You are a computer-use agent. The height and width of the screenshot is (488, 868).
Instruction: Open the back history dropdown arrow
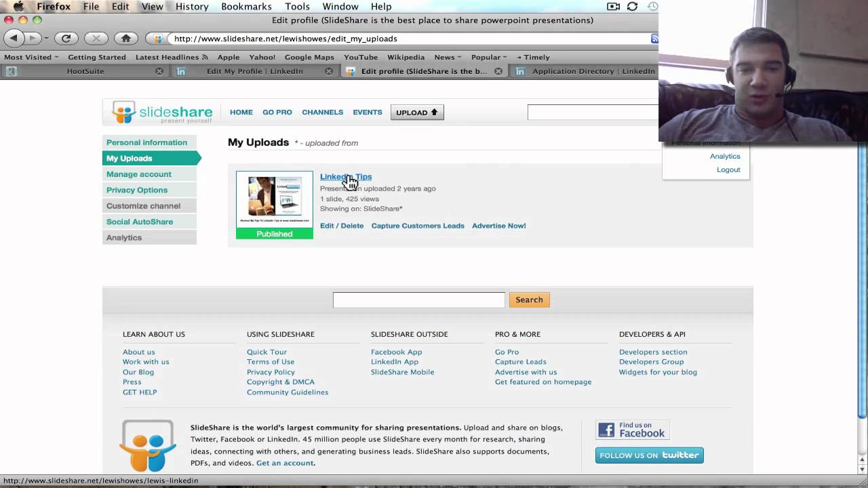(x=47, y=39)
